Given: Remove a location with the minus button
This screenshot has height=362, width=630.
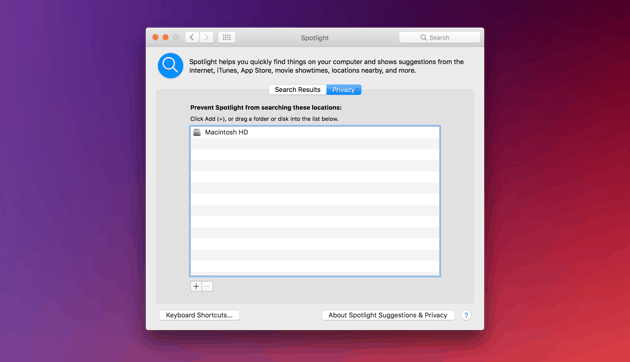Looking at the screenshot, I should (x=207, y=286).
